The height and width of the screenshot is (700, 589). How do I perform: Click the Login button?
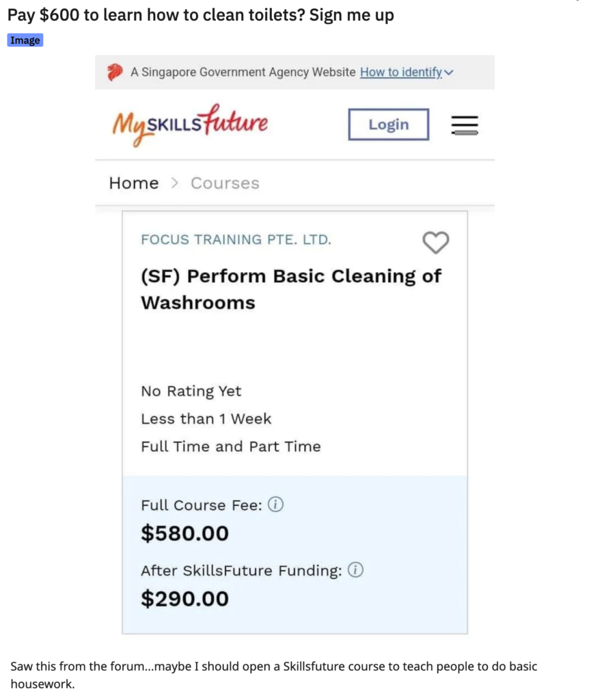388,124
